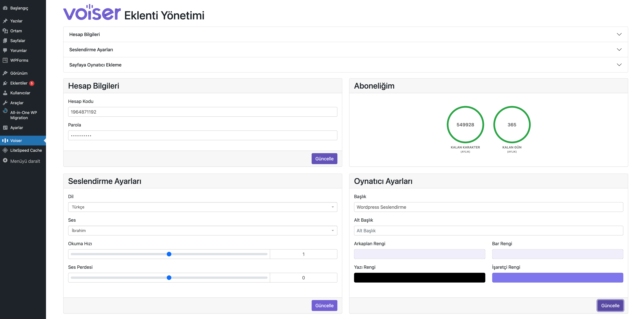Click the "KALAN GÜN" label

coord(512,147)
